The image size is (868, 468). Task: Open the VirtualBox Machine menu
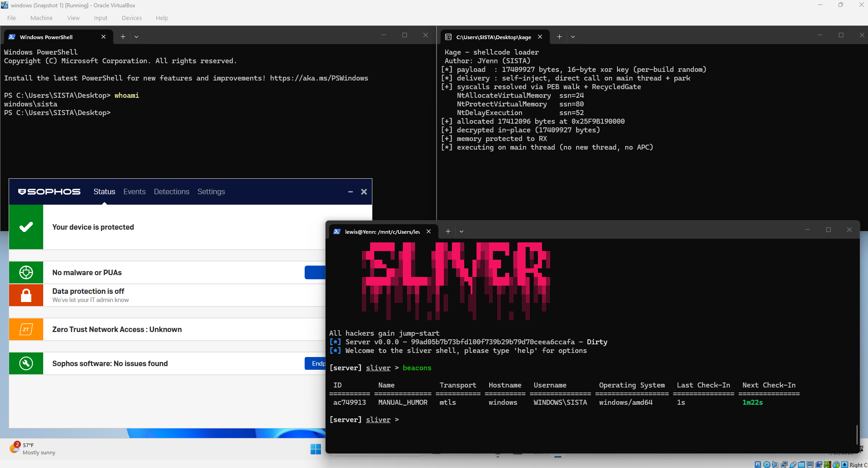(x=41, y=18)
